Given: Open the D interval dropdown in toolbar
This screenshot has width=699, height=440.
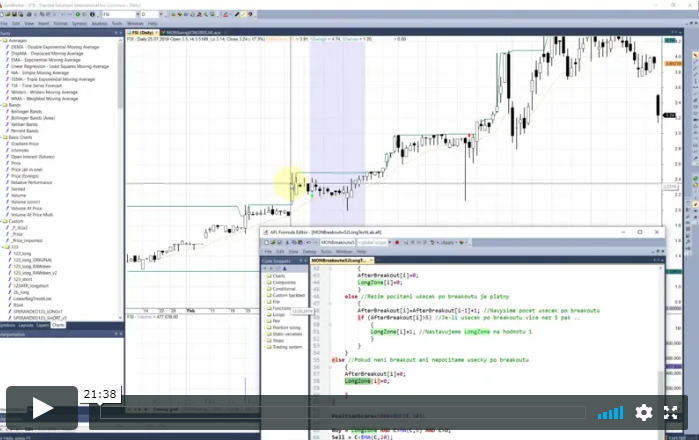Looking at the screenshot, I should click(x=160, y=14).
